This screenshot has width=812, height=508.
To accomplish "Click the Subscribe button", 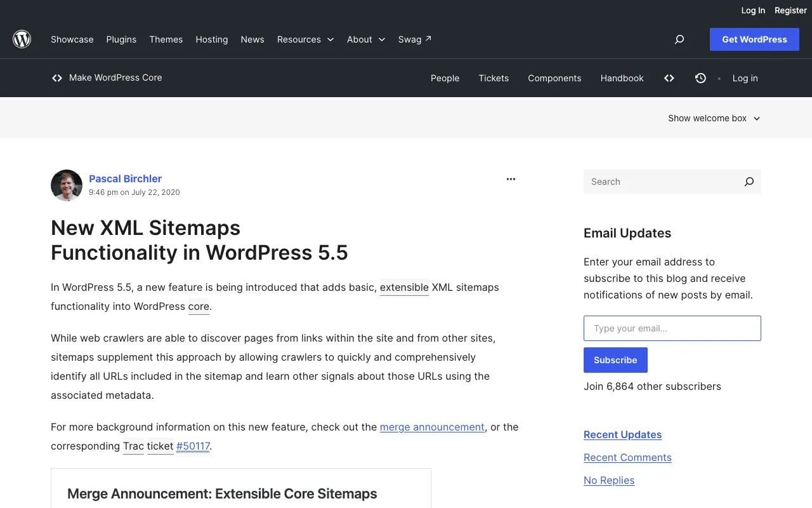I will pyautogui.click(x=615, y=360).
